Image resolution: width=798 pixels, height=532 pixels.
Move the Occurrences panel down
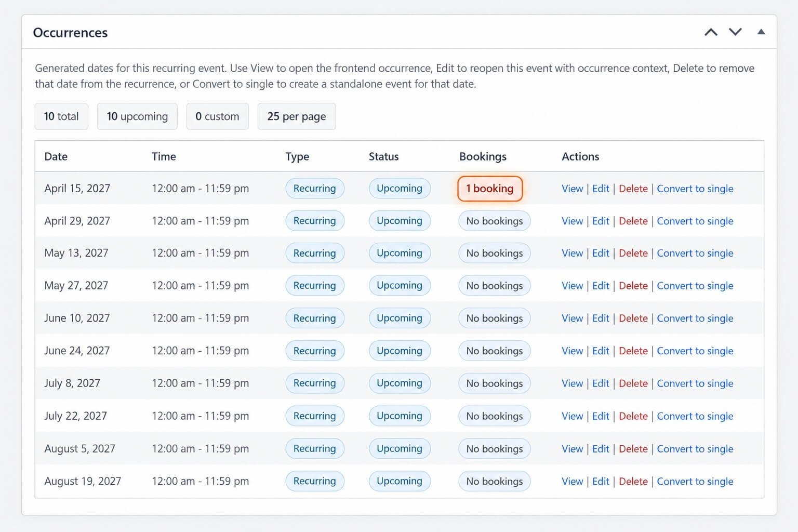735,32
